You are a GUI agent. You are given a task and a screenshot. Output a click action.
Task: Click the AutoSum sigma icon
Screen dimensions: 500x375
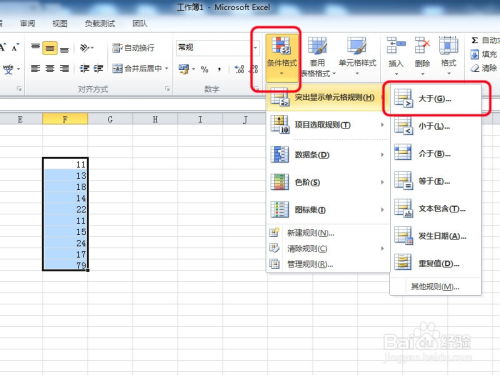point(475,40)
